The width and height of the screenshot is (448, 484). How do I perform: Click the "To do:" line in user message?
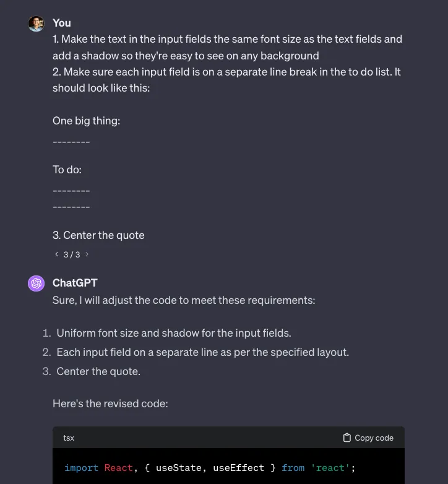coord(67,170)
